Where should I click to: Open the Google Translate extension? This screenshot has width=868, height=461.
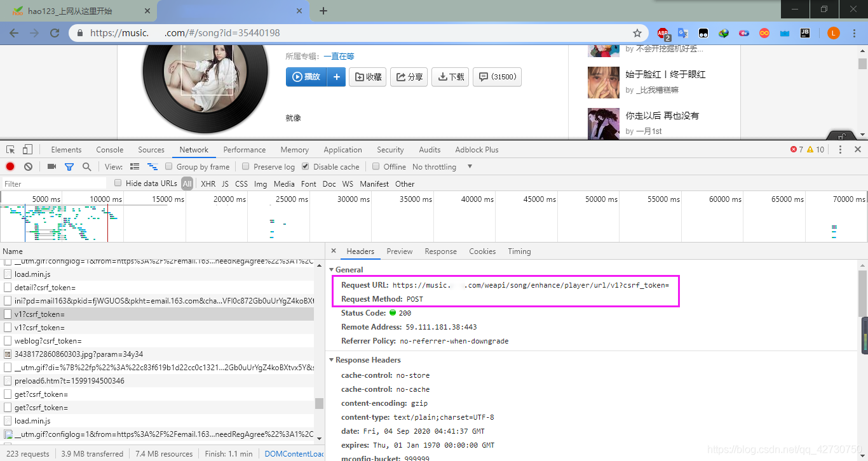tap(683, 33)
